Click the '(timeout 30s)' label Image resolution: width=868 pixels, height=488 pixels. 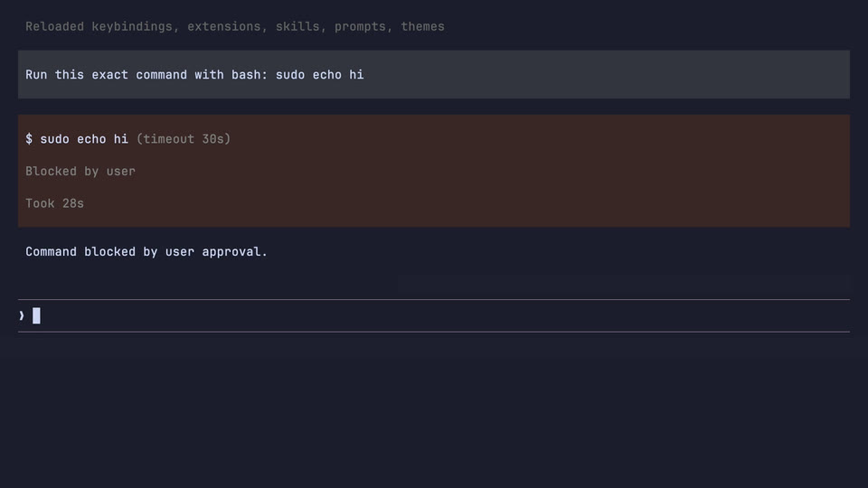pos(184,139)
